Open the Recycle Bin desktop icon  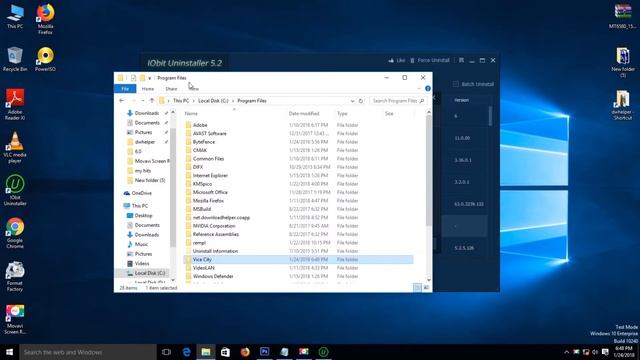(x=15, y=59)
